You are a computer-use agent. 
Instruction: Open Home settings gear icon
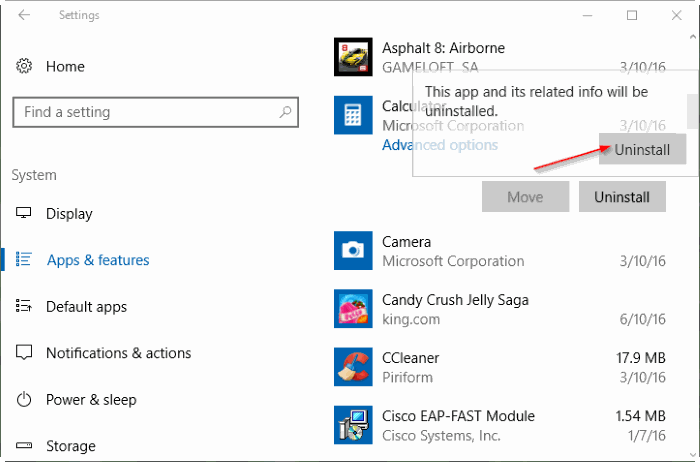coord(24,66)
